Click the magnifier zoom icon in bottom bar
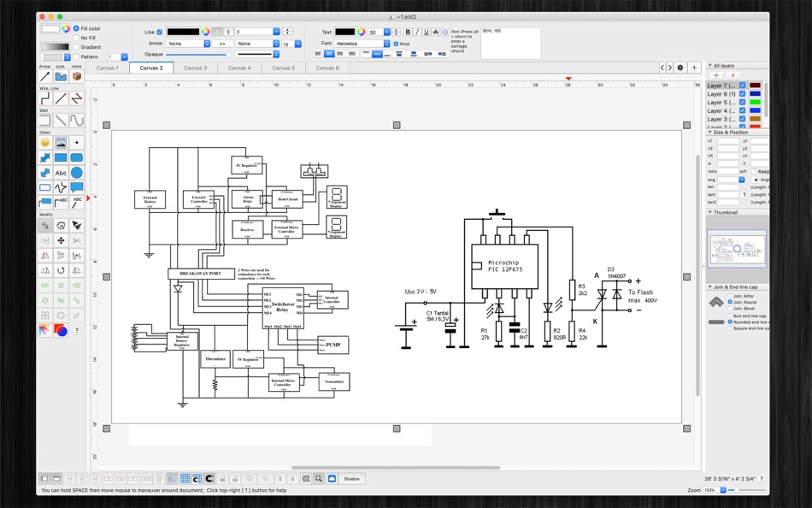This screenshot has width=812, height=508. (319, 478)
